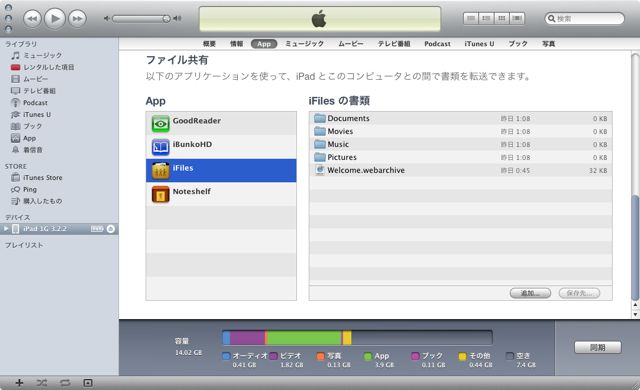Image resolution: width=640 pixels, height=390 pixels.
Task: Select the Pictures folder row
Action: tap(460, 157)
